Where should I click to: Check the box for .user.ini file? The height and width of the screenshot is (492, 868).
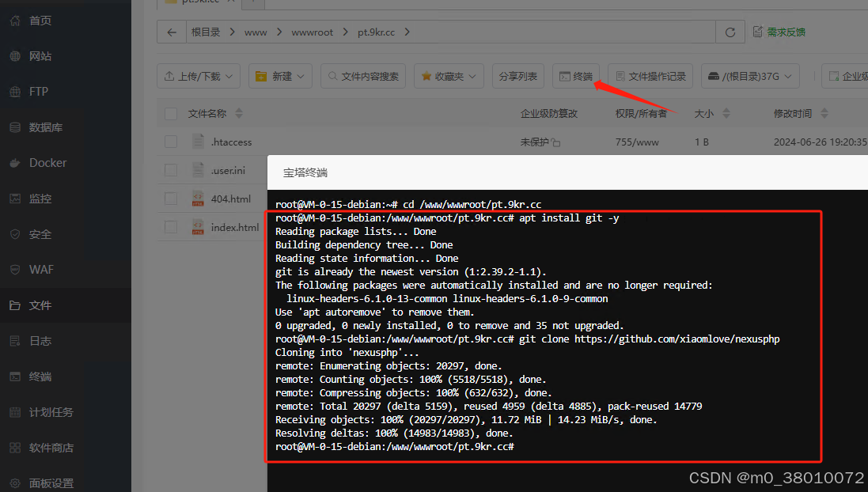click(x=171, y=170)
